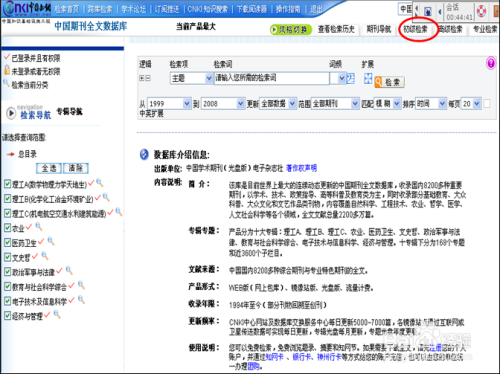The width and height of the screenshot is (500, 374).
Task: Click the blue 扩展 expansion icon
Action: (x=368, y=79)
